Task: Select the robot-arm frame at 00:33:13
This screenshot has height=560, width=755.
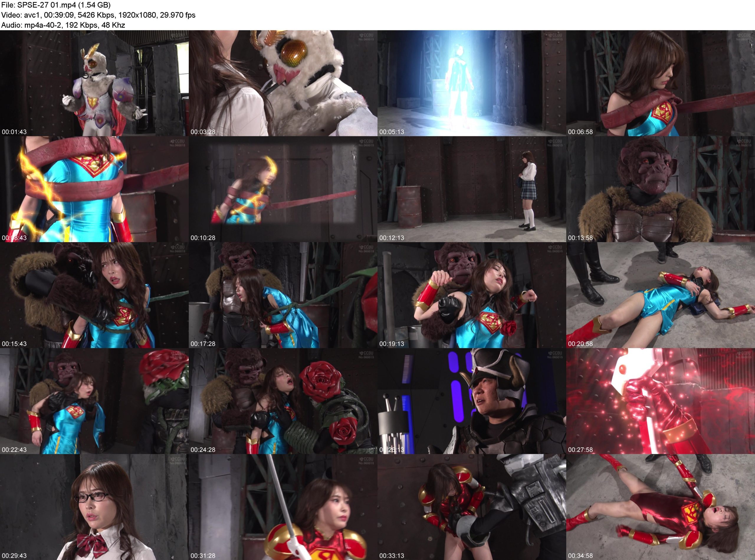Action: 472,507
